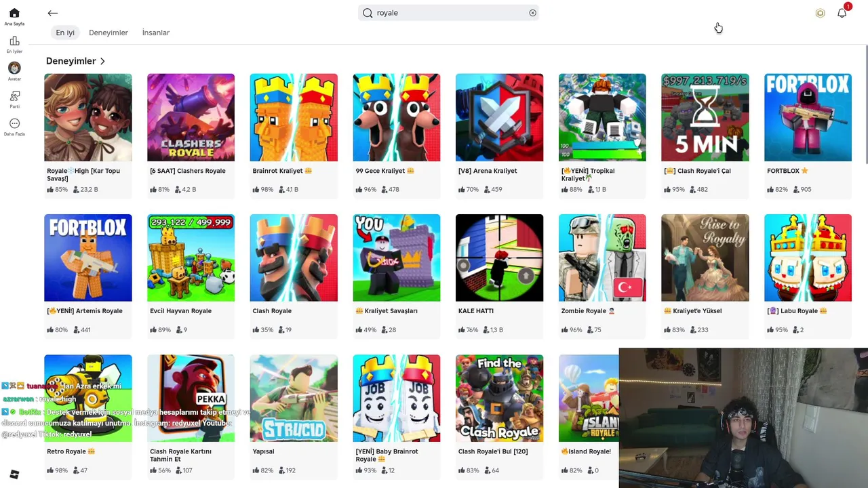The height and width of the screenshot is (488, 868).
Task: Click the search magnifier icon
Action: pos(368,13)
